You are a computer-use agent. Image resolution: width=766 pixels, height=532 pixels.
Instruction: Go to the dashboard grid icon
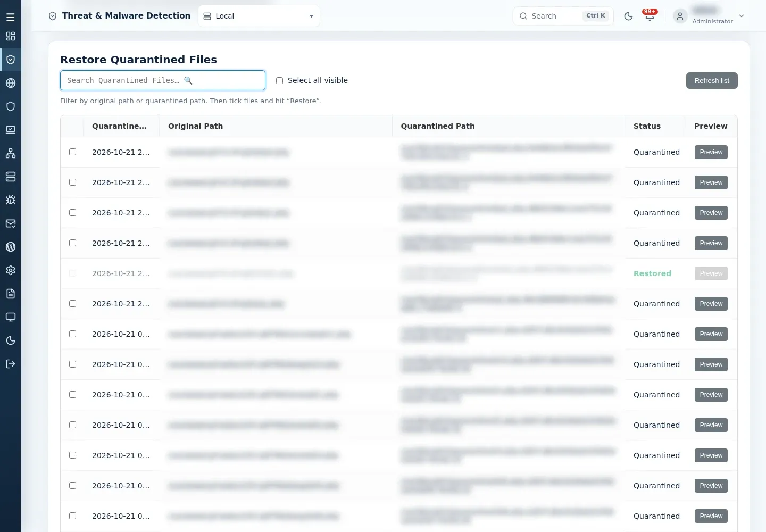(11, 36)
